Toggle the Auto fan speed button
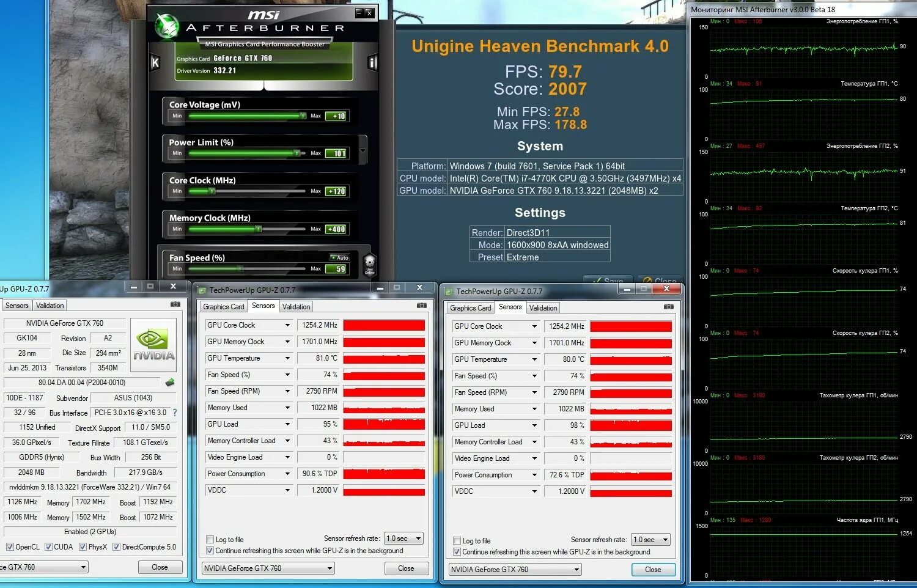This screenshot has width=917, height=588. (339, 257)
